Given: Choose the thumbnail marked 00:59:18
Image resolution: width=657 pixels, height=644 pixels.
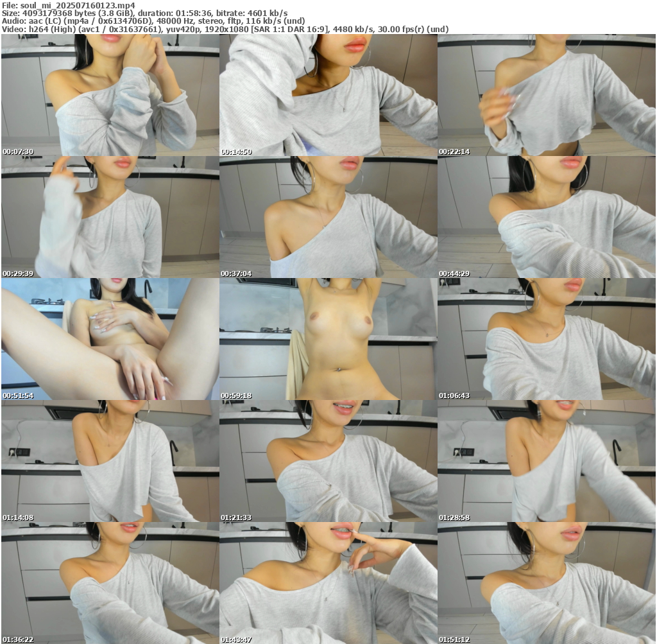Looking at the screenshot, I should tap(328, 339).
